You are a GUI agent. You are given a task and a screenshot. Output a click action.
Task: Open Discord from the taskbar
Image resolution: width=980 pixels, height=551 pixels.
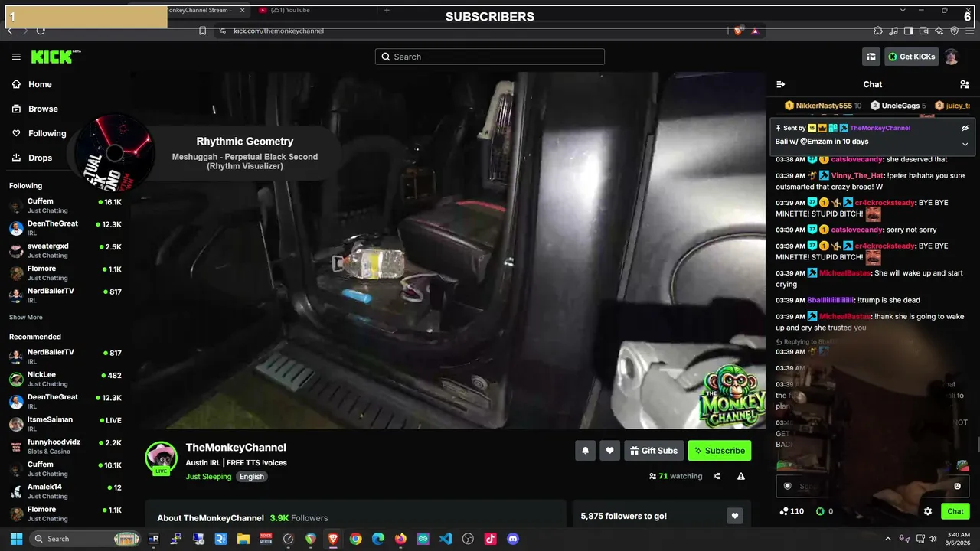tap(513, 539)
